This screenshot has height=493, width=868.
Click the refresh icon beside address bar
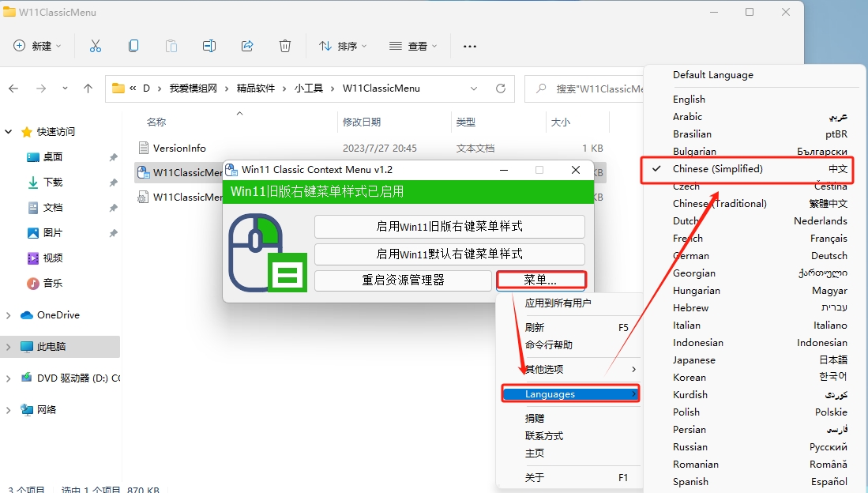[501, 88]
